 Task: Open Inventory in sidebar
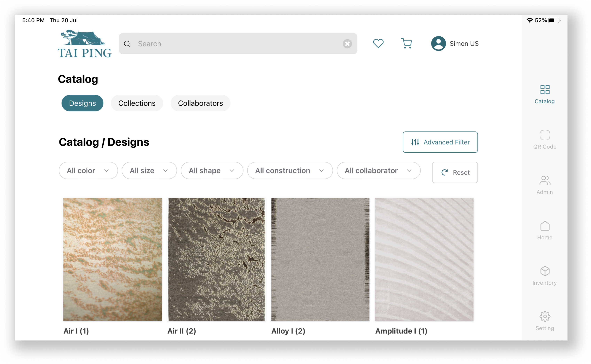(x=545, y=276)
